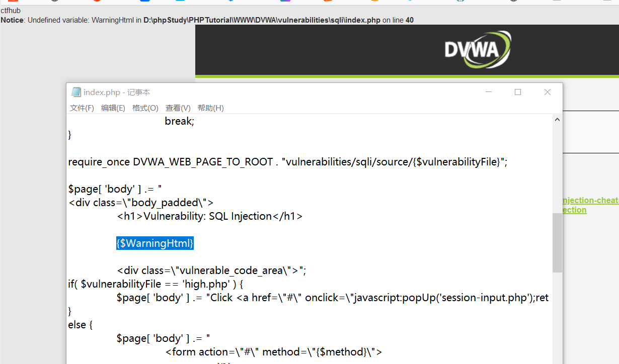Click the index.php - 记事本 window title
The width and height of the screenshot is (619, 364).
(117, 93)
